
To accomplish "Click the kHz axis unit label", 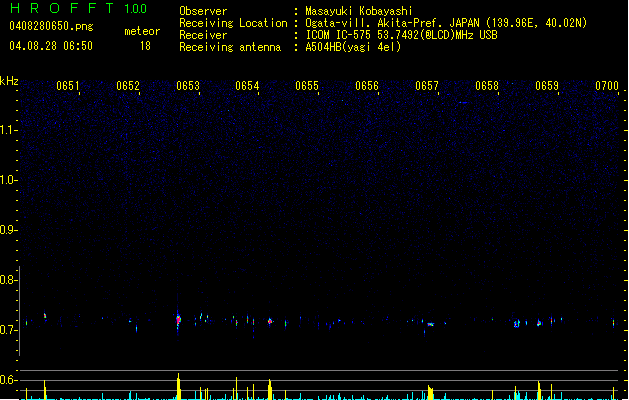I will coord(9,81).
